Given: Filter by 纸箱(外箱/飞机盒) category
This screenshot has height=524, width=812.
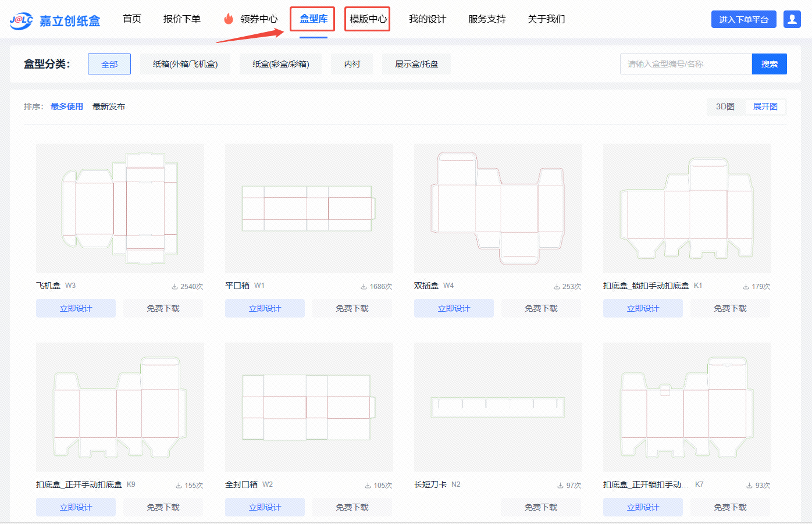Looking at the screenshot, I should [x=185, y=64].
